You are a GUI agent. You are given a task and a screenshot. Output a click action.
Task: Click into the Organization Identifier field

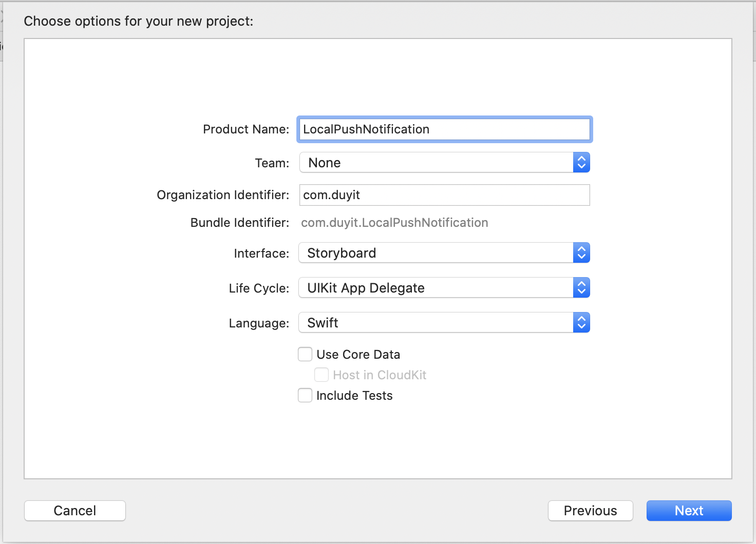coord(444,195)
